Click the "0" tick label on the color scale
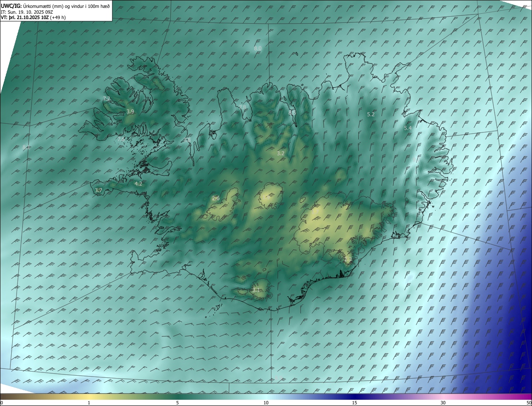The image size is (532, 406). [2, 403]
